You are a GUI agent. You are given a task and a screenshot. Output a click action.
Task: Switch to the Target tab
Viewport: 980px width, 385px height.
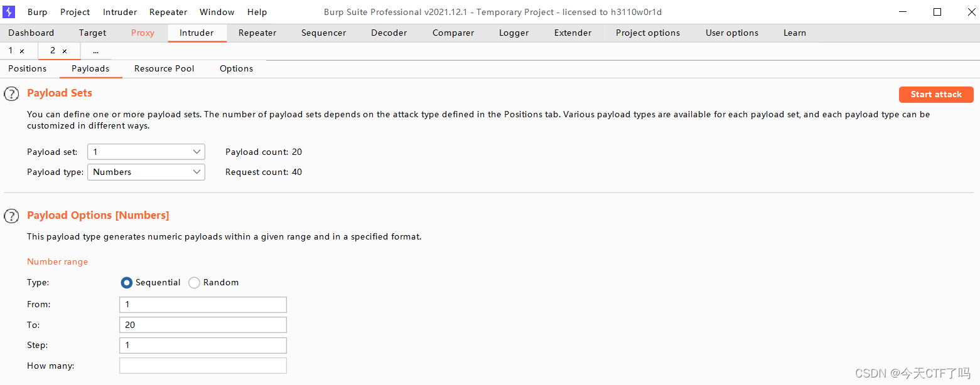pos(93,33)
